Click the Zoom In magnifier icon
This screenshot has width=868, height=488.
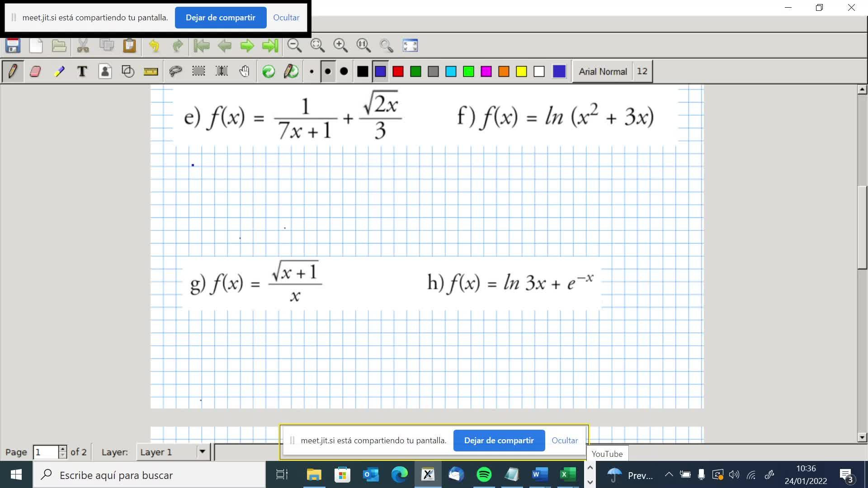pyautogui.click(x=340, y=45)
